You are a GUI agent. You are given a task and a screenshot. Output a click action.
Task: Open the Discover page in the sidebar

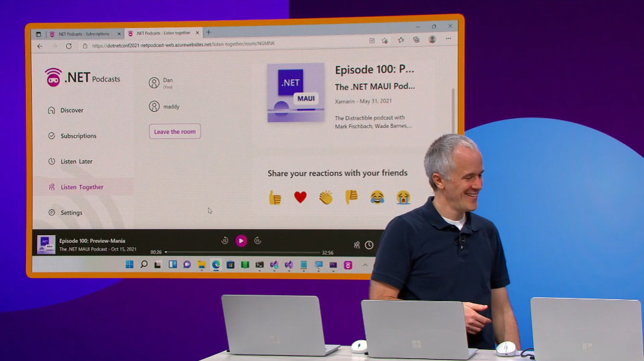pyautogui.click(x=66, y=110)
